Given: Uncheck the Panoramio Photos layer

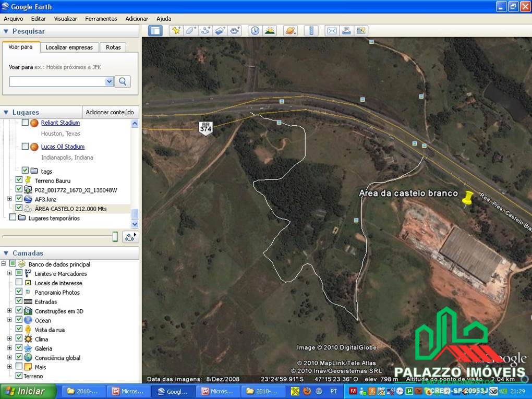Looking at the screenshot, I should click(19, 292).
